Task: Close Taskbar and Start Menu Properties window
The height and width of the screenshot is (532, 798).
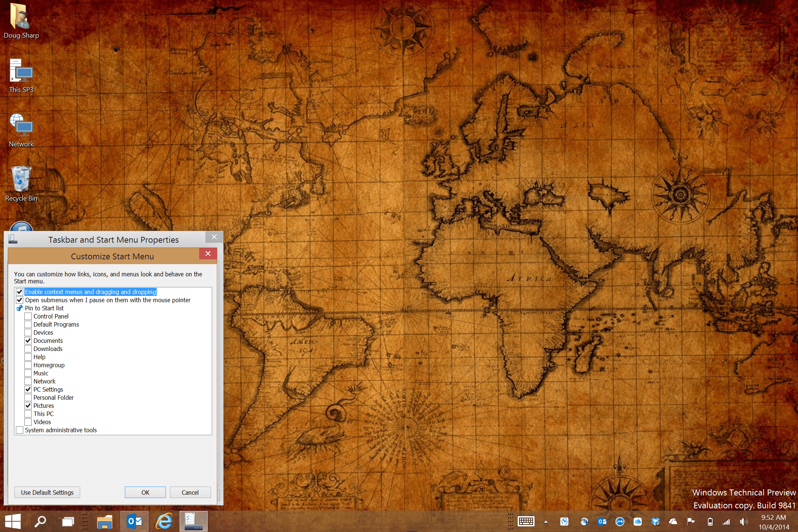Action: (214, 237)
